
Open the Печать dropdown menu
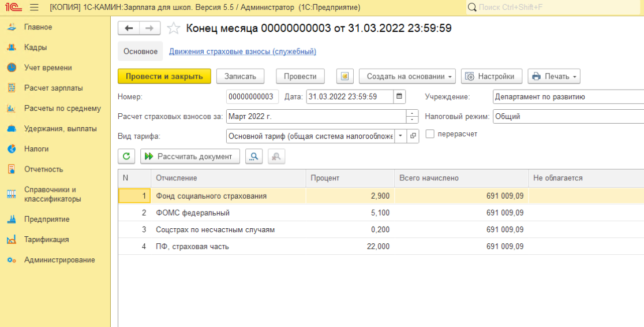point(553,76)
